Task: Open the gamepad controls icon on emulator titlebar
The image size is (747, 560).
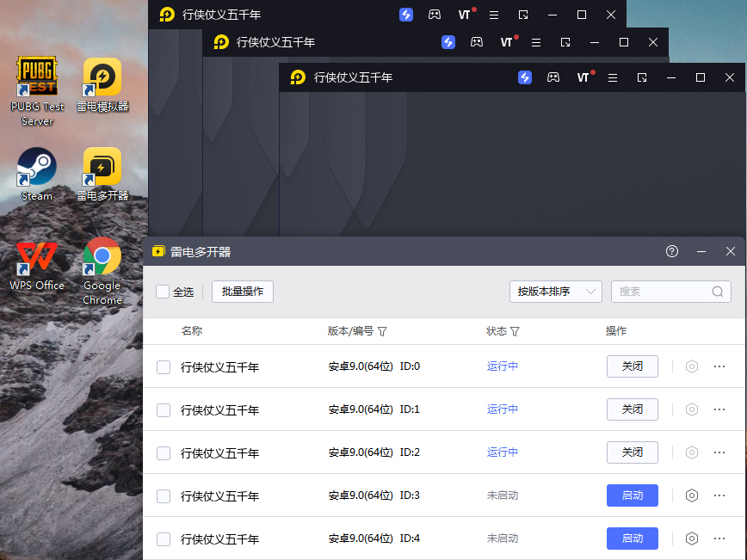Action: pos(435,15)
